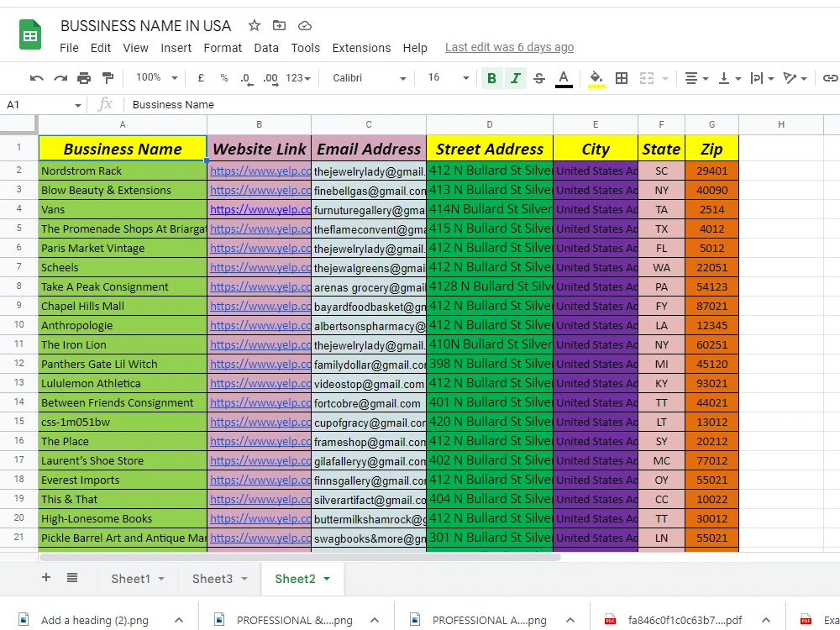The width and height of the screenshot is (840, 630).
Task: Expand the merge cells options arrow
Action: (x=665, y=79)
